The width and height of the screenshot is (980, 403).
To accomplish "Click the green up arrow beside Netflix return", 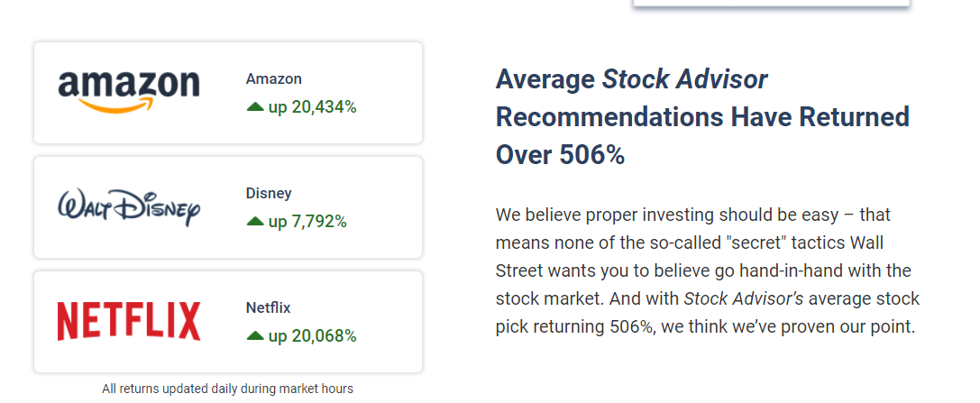I will pos(255,335).
